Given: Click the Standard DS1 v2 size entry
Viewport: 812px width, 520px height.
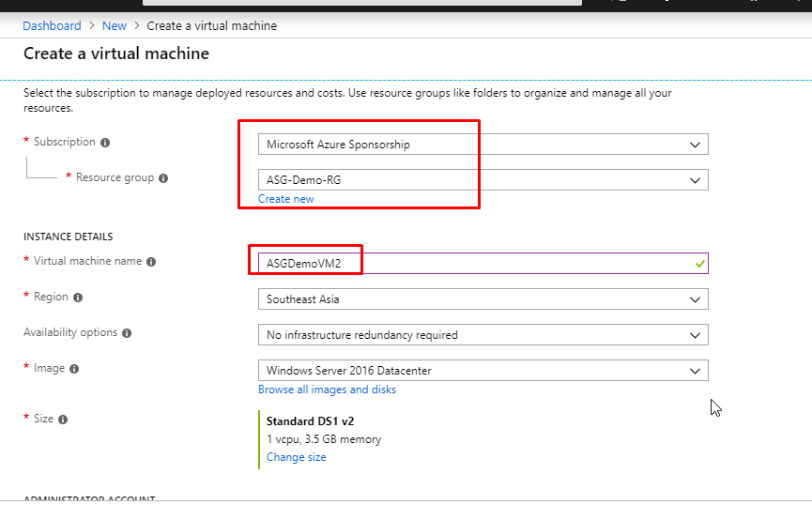Looking at the screenshot, I should coord(309,421).
